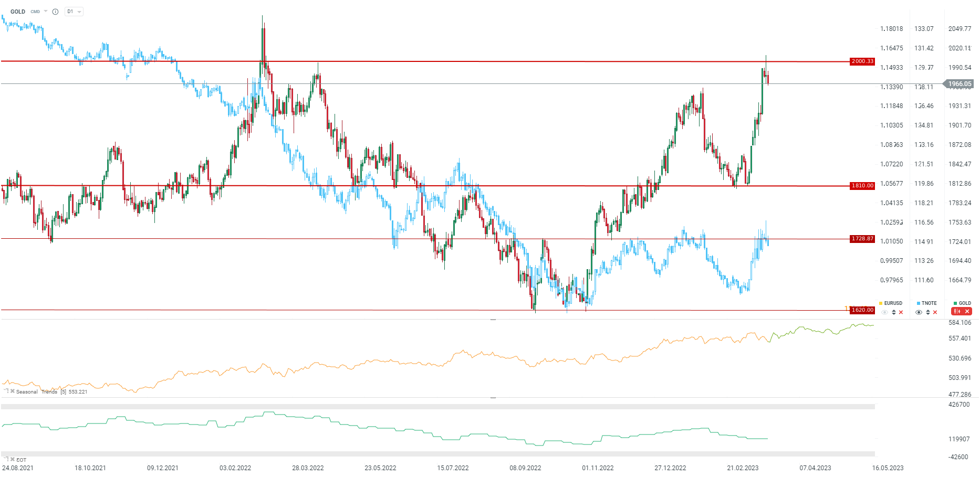Open the GOLD instrument info icon

(x=55, y=12)
